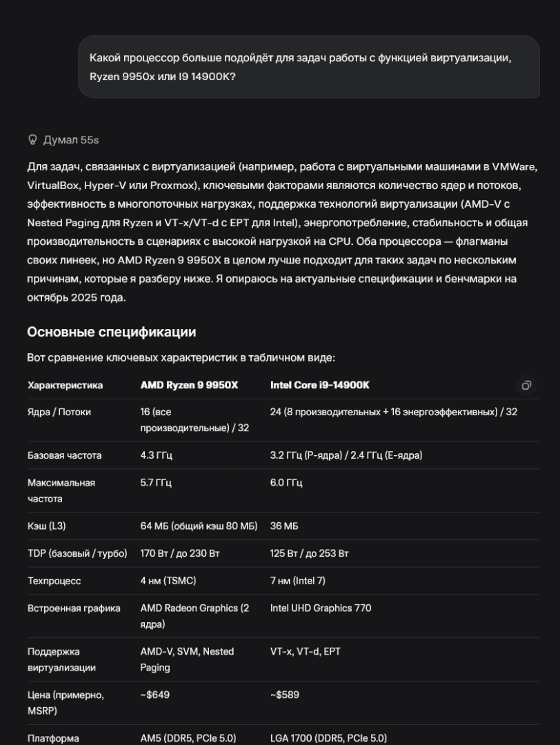Click the lightbulb thinking icon
Viewport: 560px width, 745px height.
coord(32,140)
